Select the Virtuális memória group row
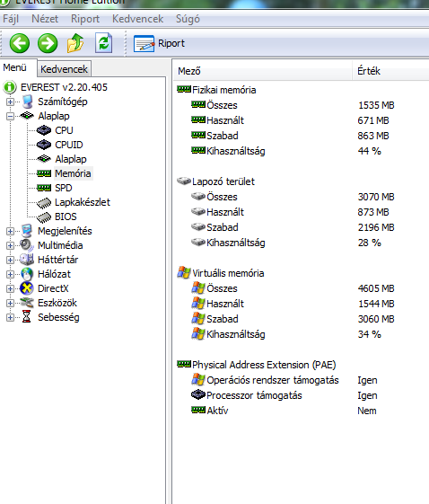The width and height of the screenshot is (429, 504). click(221, 273)
